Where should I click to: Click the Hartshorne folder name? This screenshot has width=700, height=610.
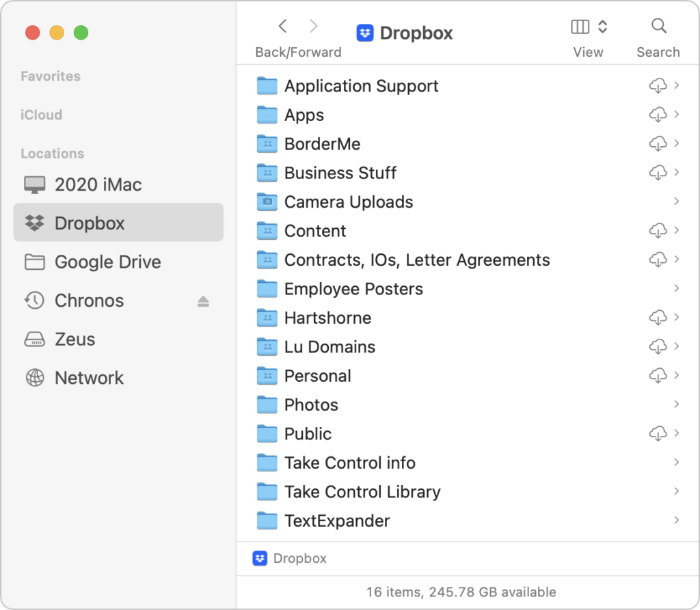pyautogui.click(x=327, y=318)
